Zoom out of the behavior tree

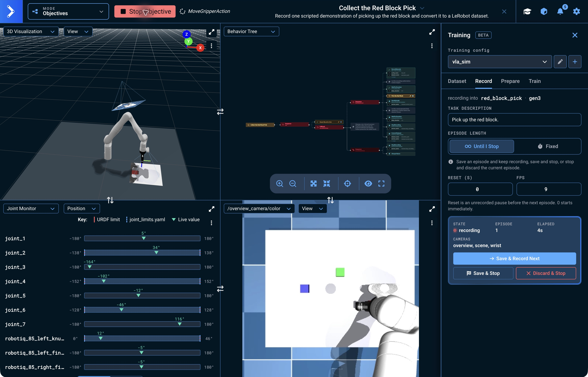[x=293, y=184]
